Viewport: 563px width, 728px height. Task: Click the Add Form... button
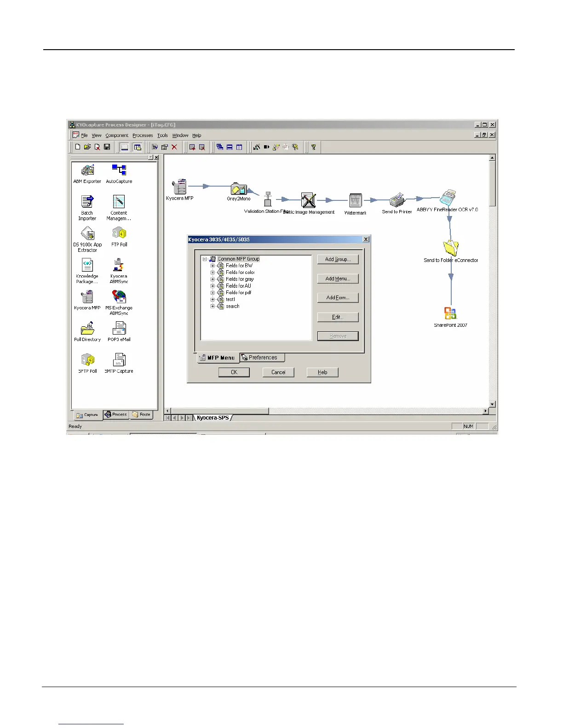click(338, 298)
